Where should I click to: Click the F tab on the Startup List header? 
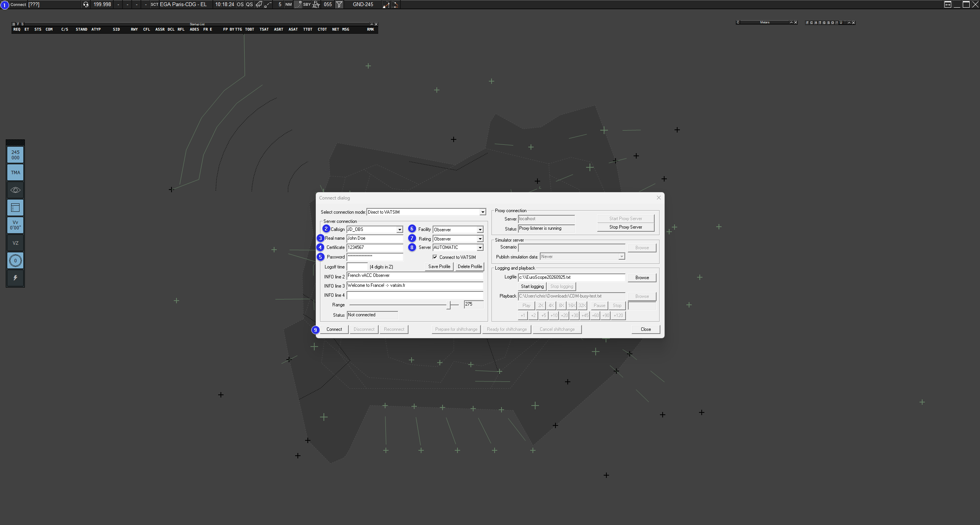tap(18, 24)
